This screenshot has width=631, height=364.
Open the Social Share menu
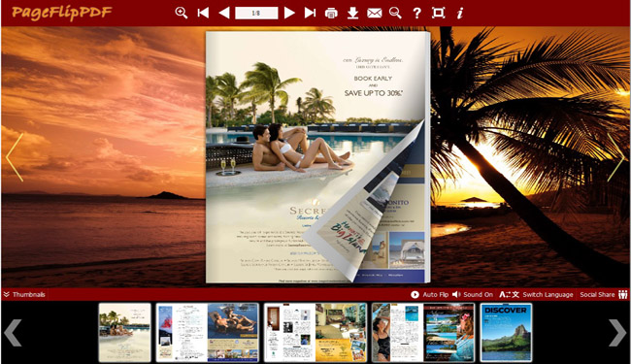[x=603, y=294]
